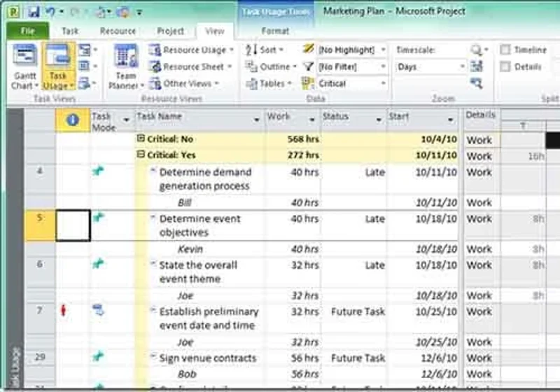Screen dimensions: 560x392
Task: Collapse Establish preliminary event date task
Action: tap(153, 310)
